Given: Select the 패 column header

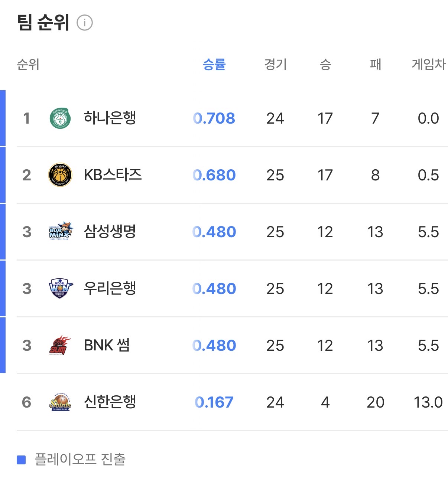Looking at the screenshot, I should [375, 65].
